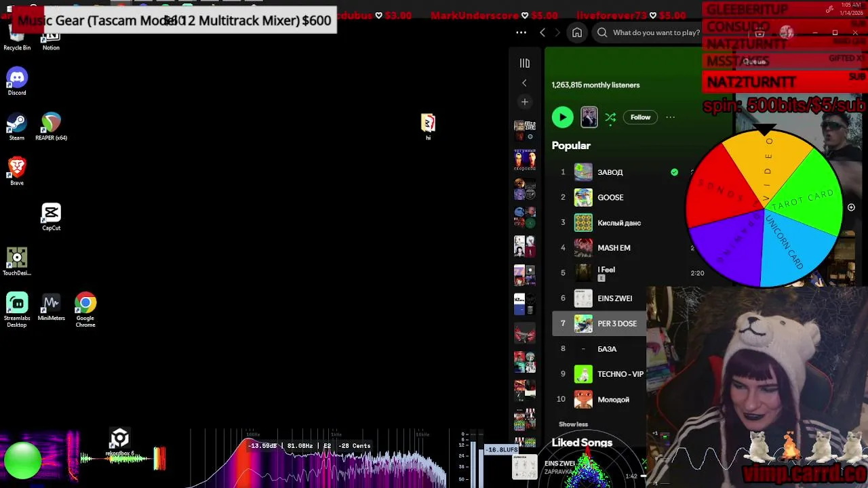
Task: Launch Discord from the desktop
Action: point(17,81)
